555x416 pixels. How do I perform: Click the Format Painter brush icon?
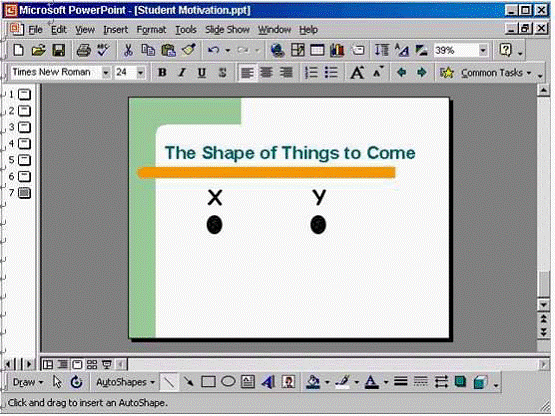189,50
